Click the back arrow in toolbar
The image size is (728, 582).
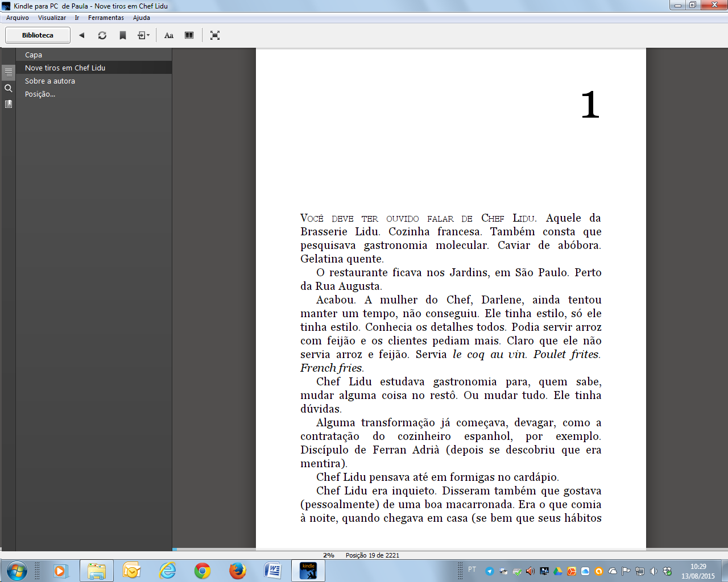point(82,35)
